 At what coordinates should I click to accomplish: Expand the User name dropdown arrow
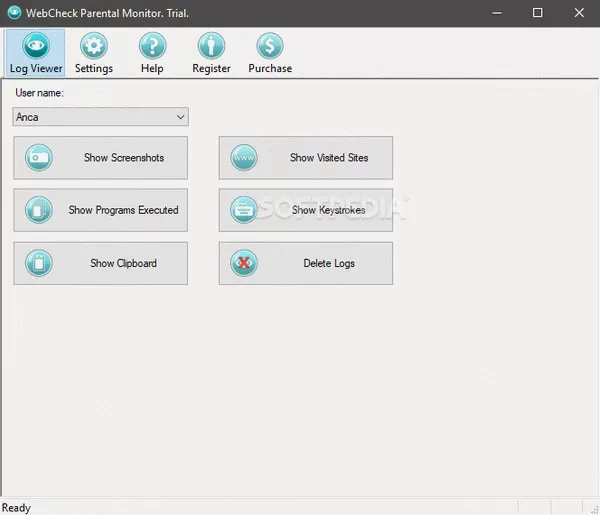[181, 117]
